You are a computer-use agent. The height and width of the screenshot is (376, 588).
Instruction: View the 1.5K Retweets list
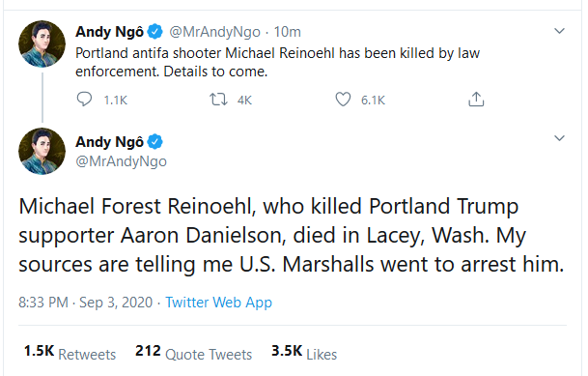[x=70, y=353]
